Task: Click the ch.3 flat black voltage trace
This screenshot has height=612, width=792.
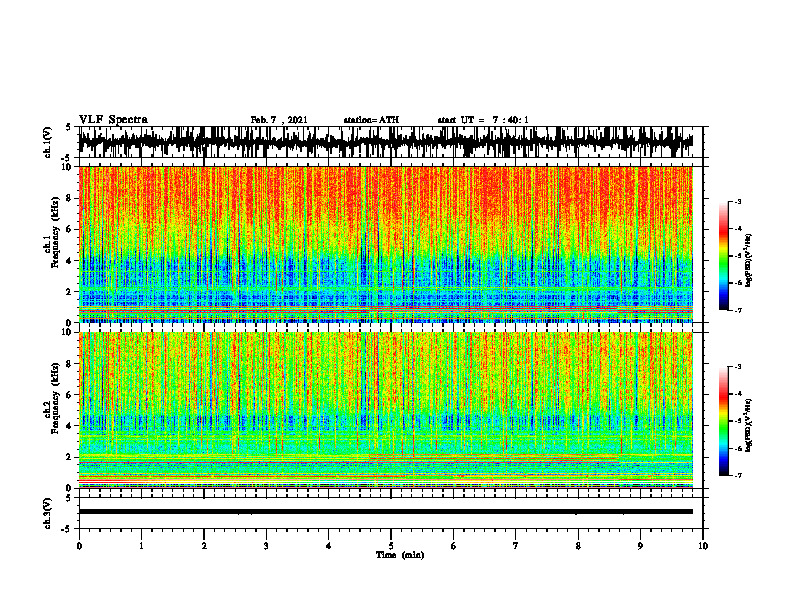Action: tap(385, 512)
